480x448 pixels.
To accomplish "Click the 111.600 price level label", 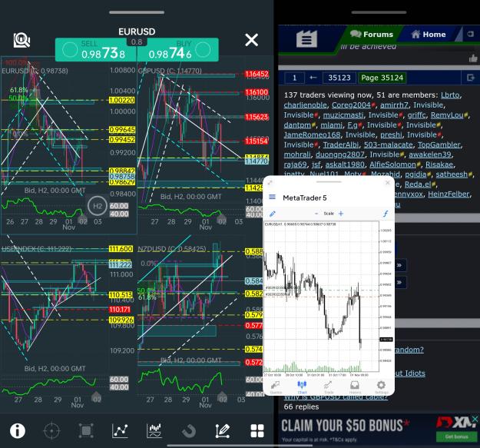I will pos(121,249).
